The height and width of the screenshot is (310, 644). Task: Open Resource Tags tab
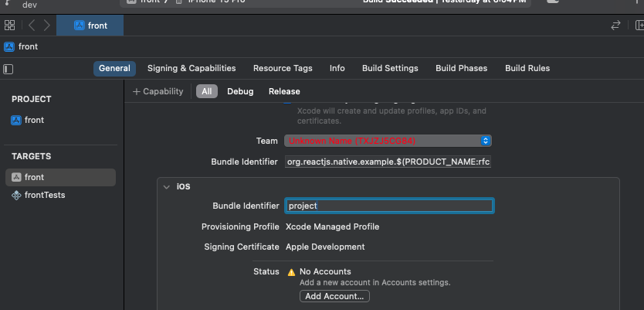[283, 68]
